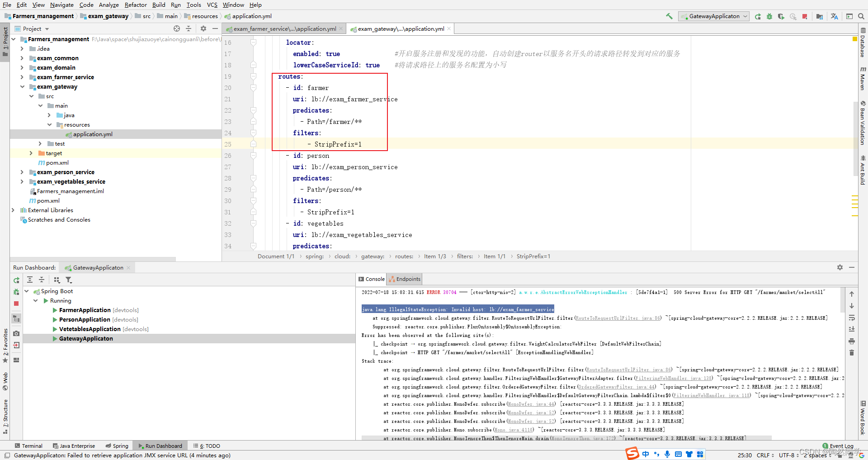
Task: Toggle soft-wrap in the console output
Action: pos(852,318)
